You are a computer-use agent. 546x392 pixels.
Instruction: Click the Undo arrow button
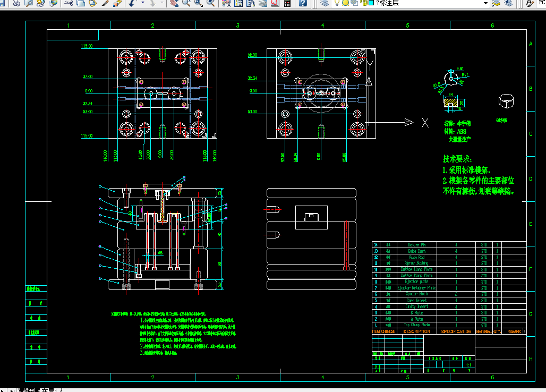tap(132, 3)
